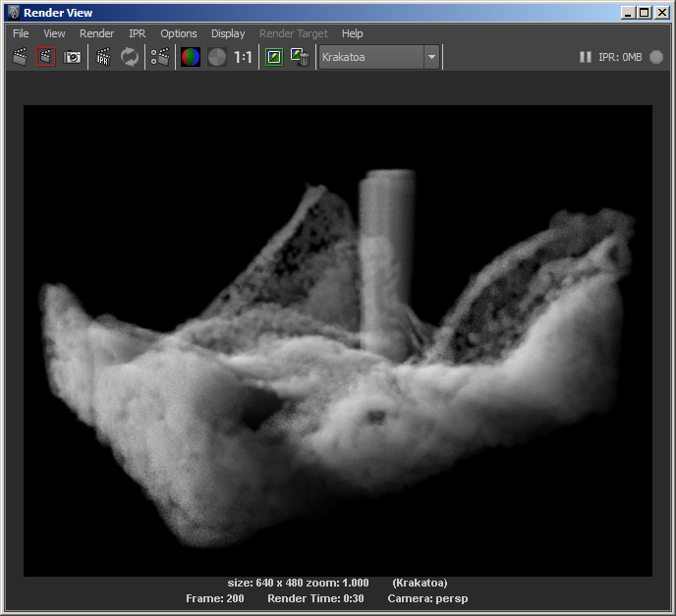
Task: Click the Refresh IPR image arrows icon
Action: coord(130,57)
